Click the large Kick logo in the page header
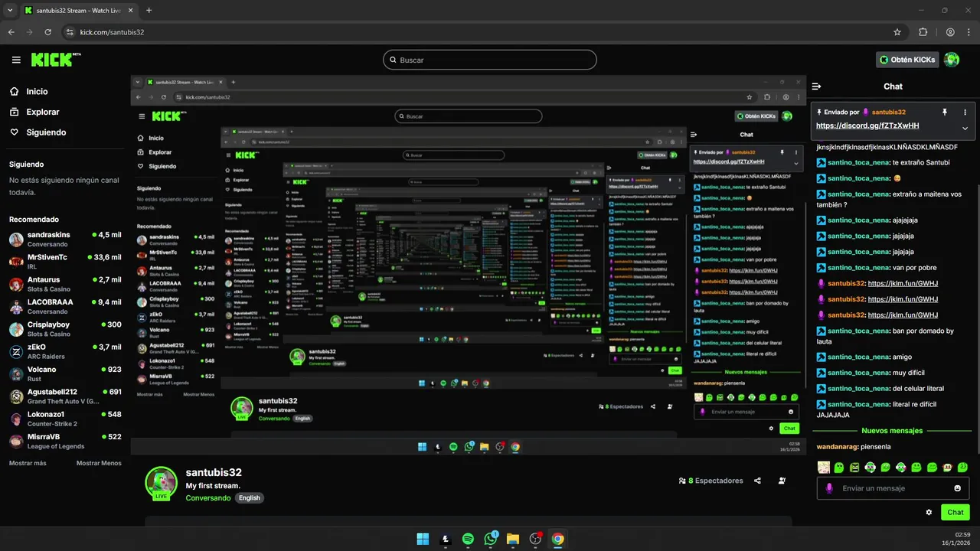 click(x=55, y=59)
